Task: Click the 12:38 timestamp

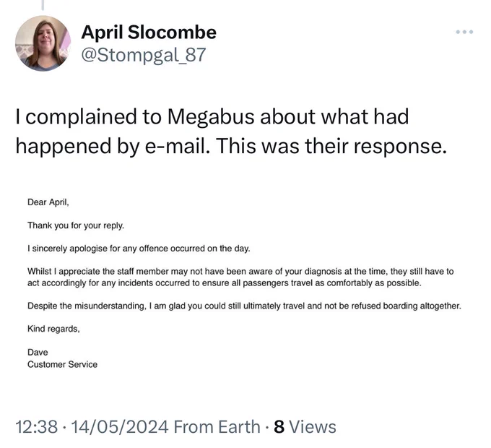Action: (x=37, y=427)
